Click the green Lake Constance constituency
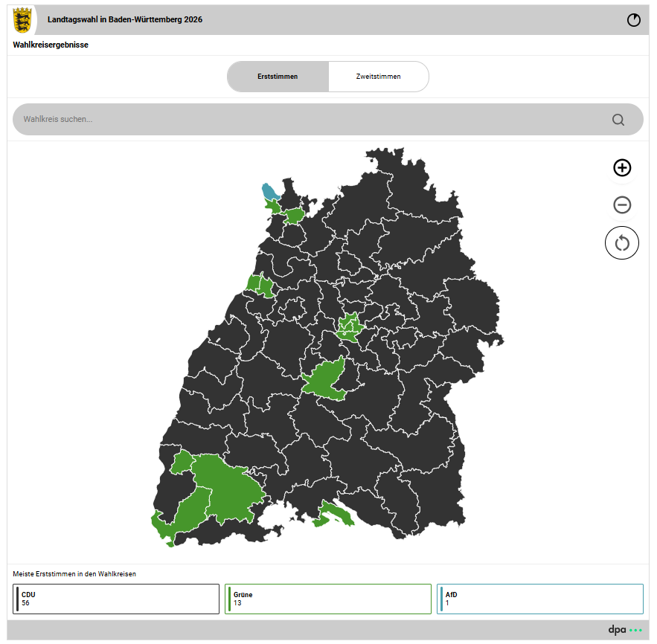The image size is (657, 644). point(334,515)
